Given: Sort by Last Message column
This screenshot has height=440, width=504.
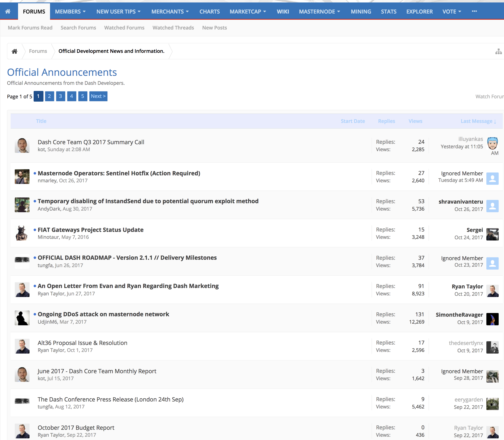Looking at the screenshot, I should point(478,121).
